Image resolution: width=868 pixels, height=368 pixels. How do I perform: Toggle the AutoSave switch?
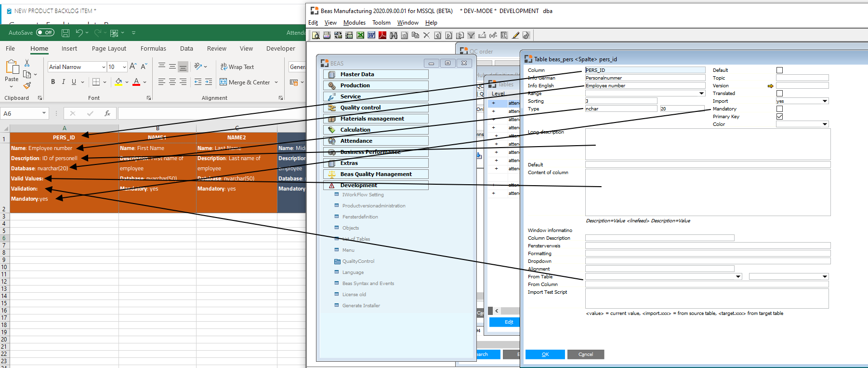45,33
